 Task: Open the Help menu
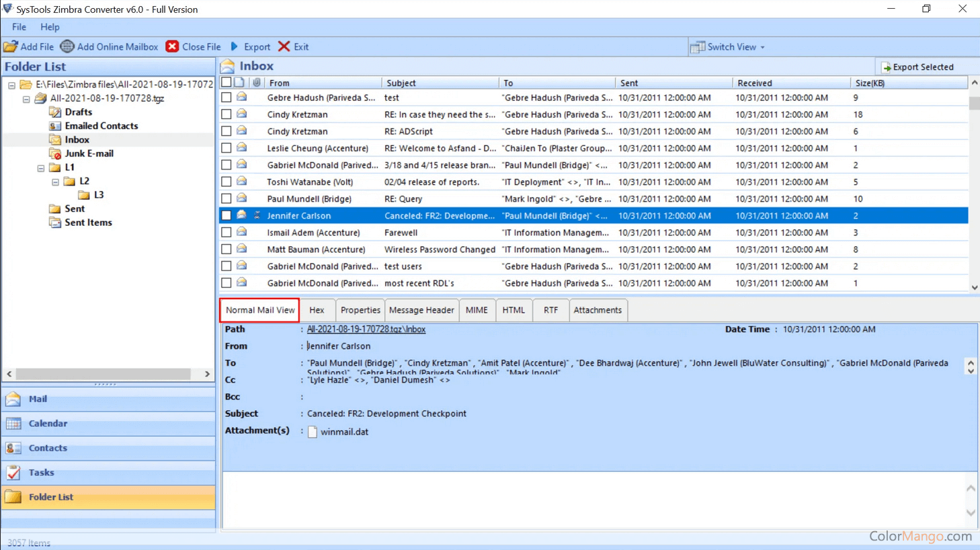tap(50, 27)
